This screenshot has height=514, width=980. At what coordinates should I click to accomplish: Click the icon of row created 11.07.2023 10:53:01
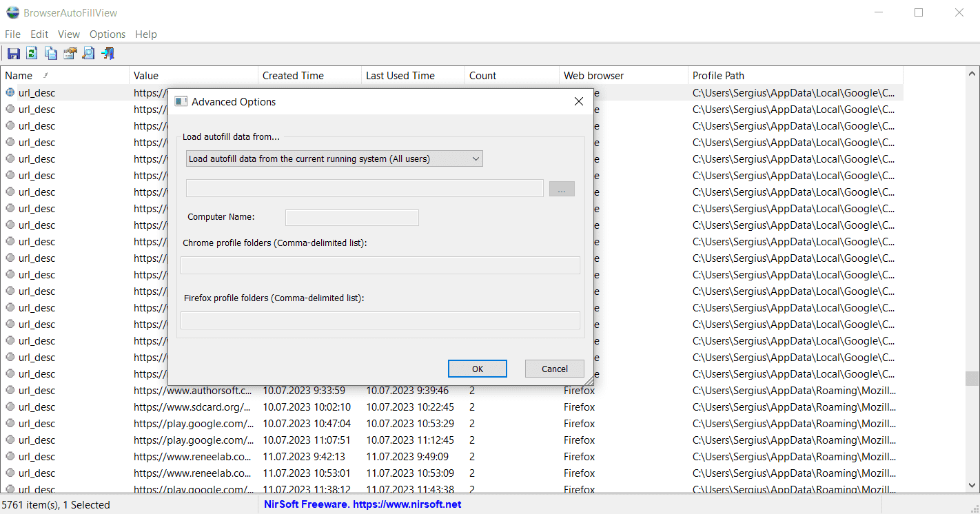coord(10,473)
